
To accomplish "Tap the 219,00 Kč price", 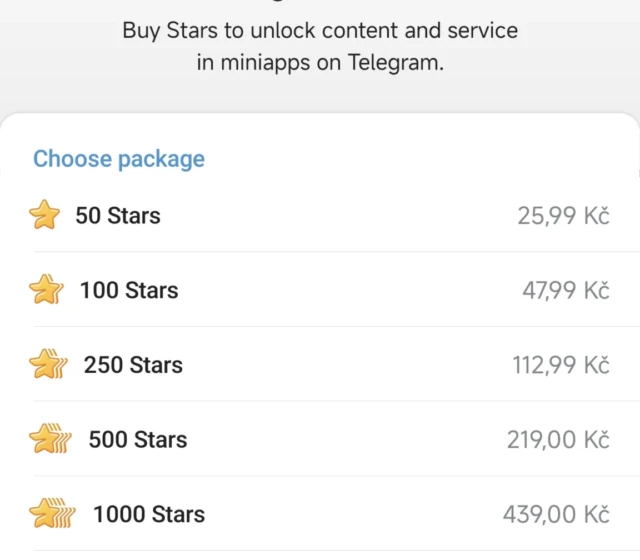I will pyautogui.click(x=557, y=439).
